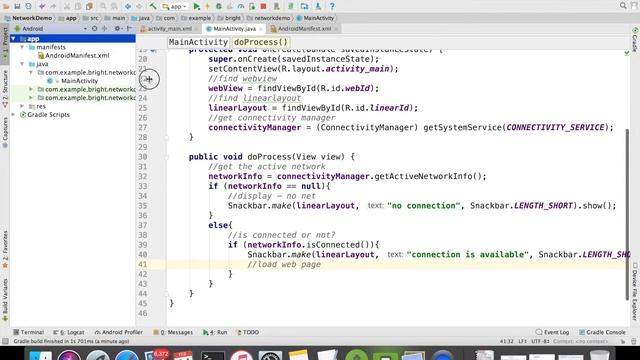Collapse the java folder arrow
640x360 pixels.
click(x=22, y=64)
